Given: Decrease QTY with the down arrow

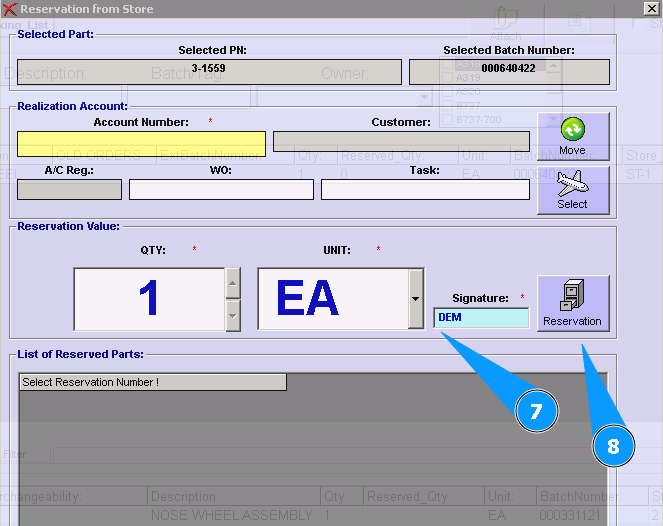Looking at the screenshot, I should click(x=233, y=315).
